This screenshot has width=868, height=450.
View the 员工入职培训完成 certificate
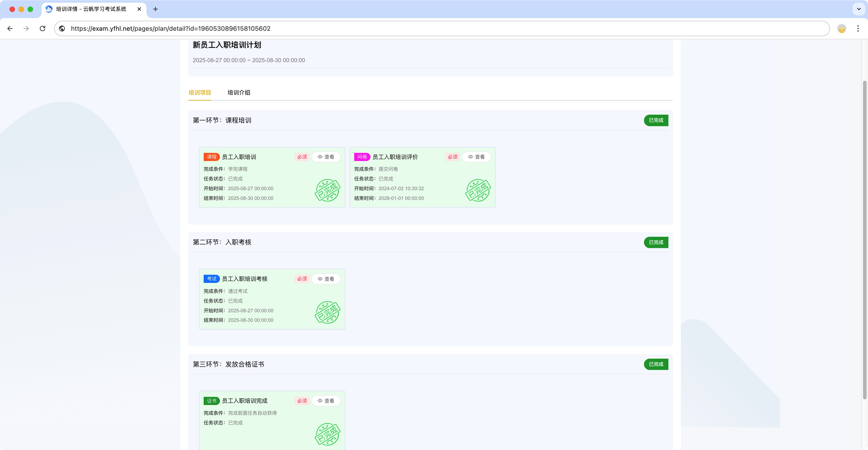pyautogui.click(x=326, y=401)
